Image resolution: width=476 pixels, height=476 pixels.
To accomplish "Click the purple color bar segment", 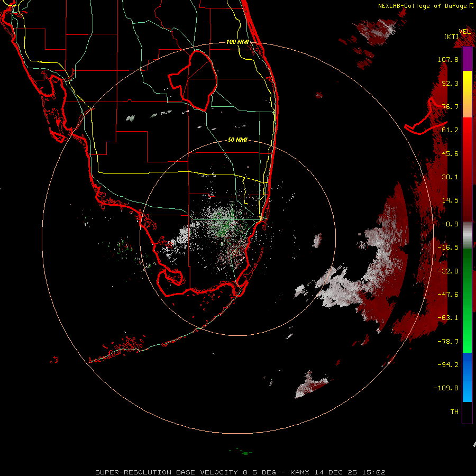I will [467, 59].
